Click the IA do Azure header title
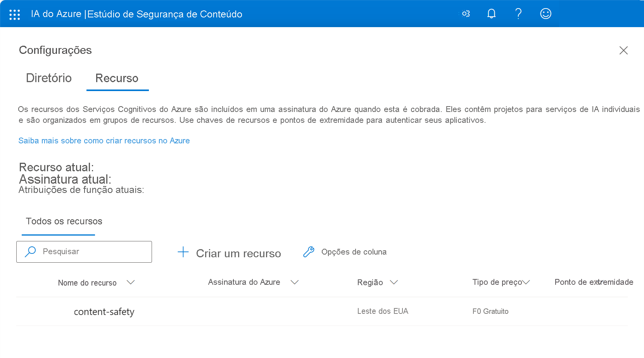The width and height of the screenshot is (644, 358). [56, 14]
